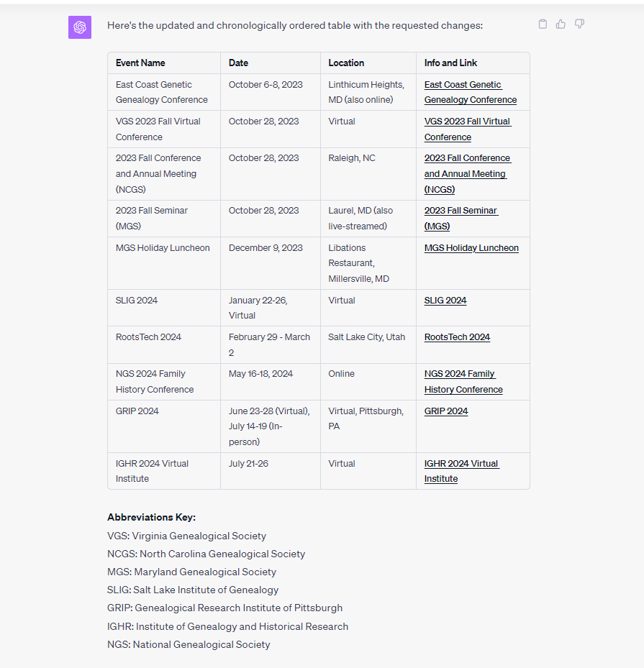Viewport: 644px width, 668px height.
Task: Open the East Coast Genetic Genealogy Conference link
Action: [470, 92]
